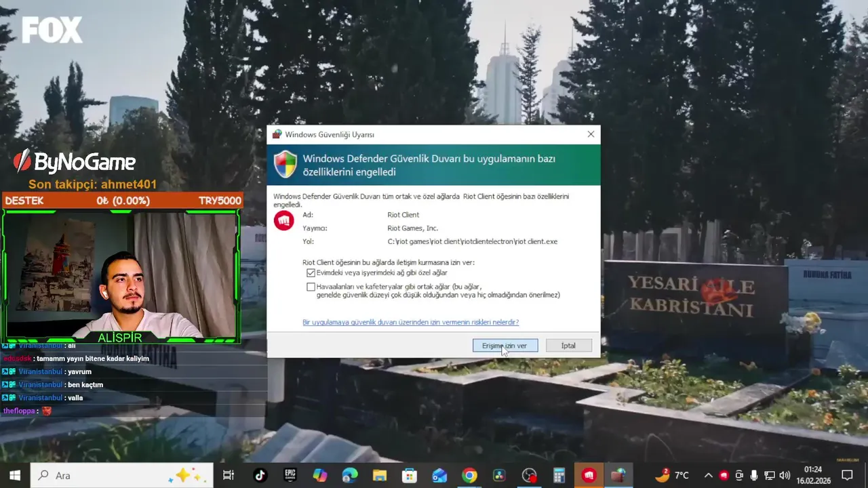Open DaVinci Resolve from the taskbar
The width and height of the screenshot is (868, 488).
(x=499, y=475)
